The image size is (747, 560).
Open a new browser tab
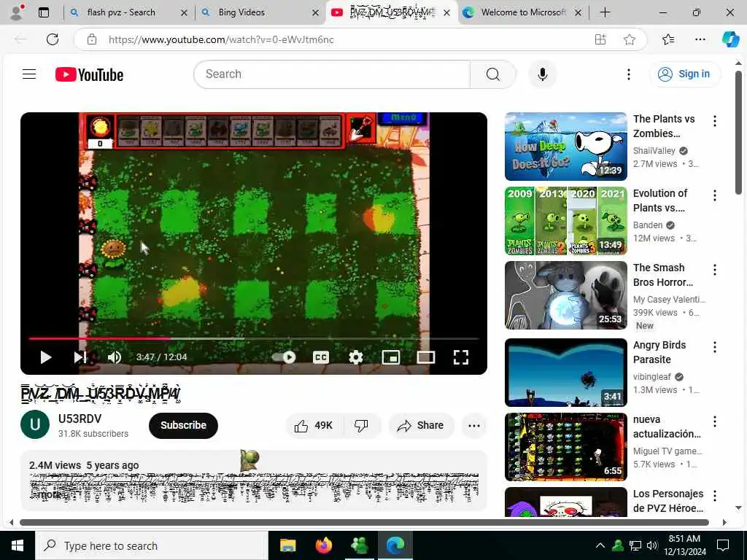click(x=605, y=12)
